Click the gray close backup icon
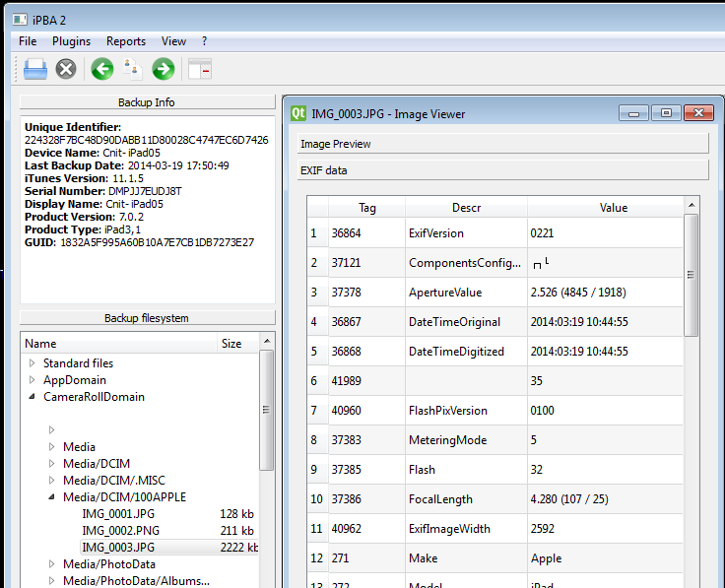The height and width of the screenshot is (588, 725). pos(66,69)
